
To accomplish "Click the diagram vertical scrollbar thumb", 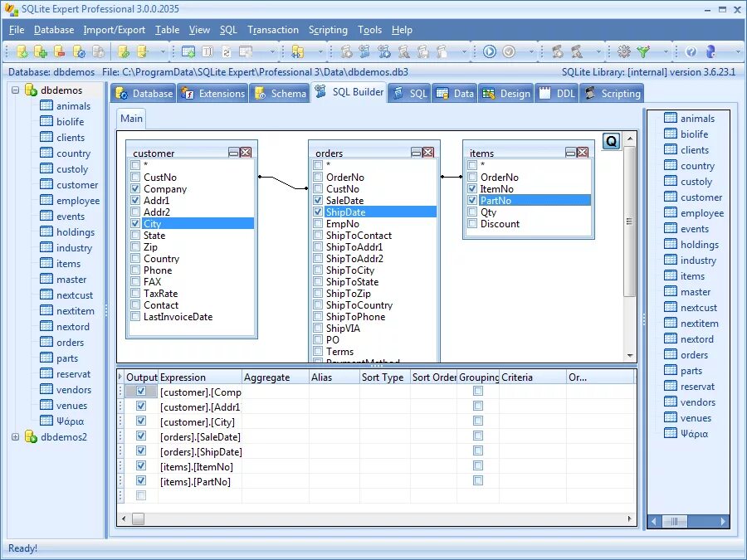I will tap(629, 222).
